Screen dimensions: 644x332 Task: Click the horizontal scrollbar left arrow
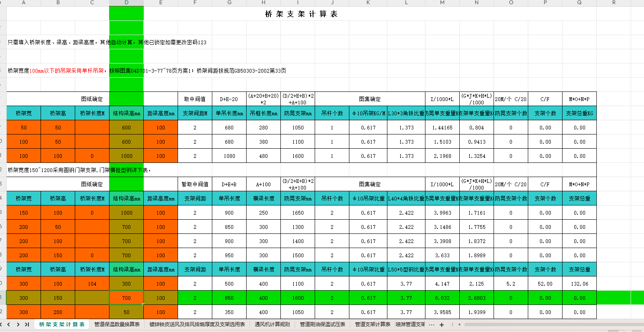(459, 324)
